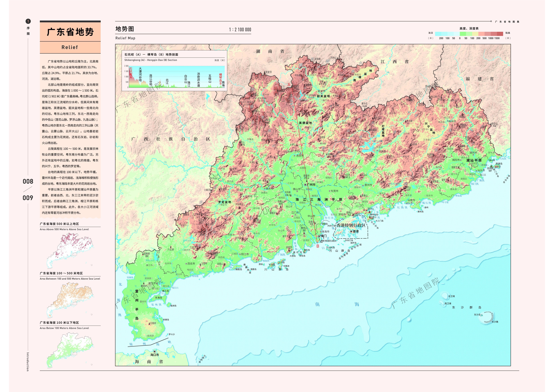The width and height of the screenshot is (554, 392).
Task: Click the darkest red 1500m legend swatch
Action: coord(500,34)
